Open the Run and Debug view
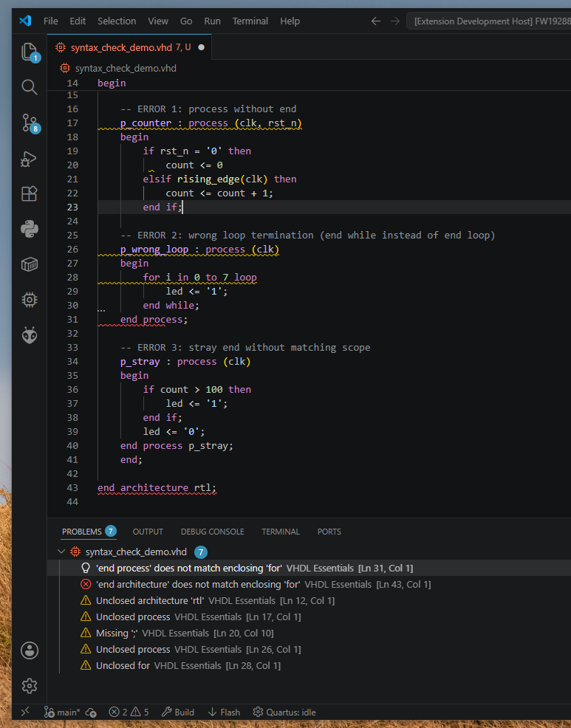 [x=30, y=159]
